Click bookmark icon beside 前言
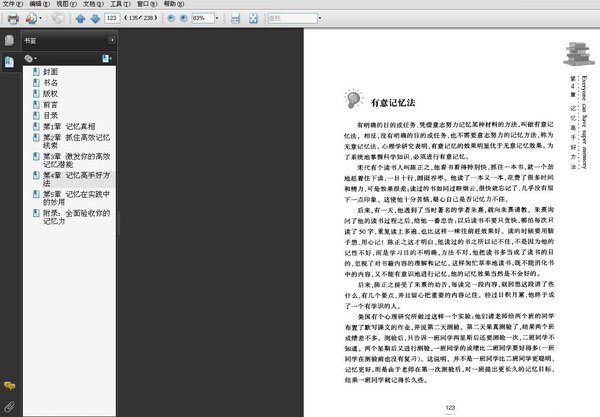The height and width of the screenshot is (417, 600). (x=36, y=104)
